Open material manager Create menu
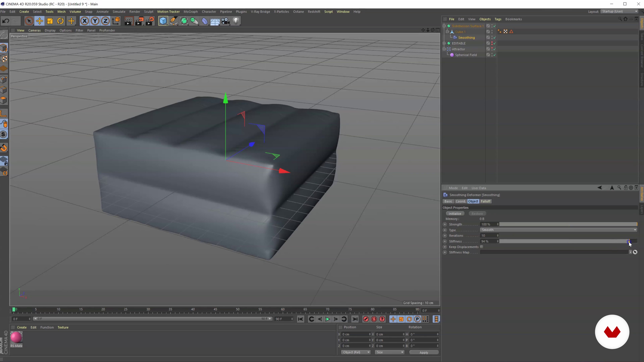The image size is (644, 362). (22, 327)
